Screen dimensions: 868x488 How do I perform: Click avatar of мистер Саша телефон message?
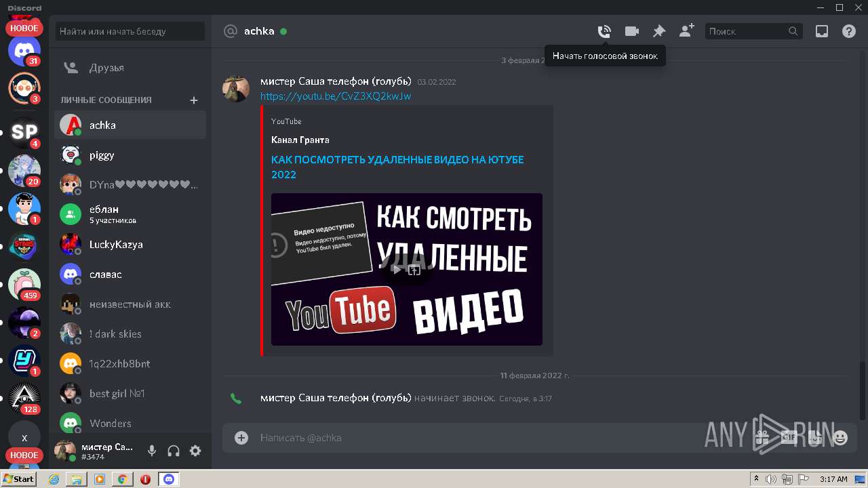click(x=236, y=89)
